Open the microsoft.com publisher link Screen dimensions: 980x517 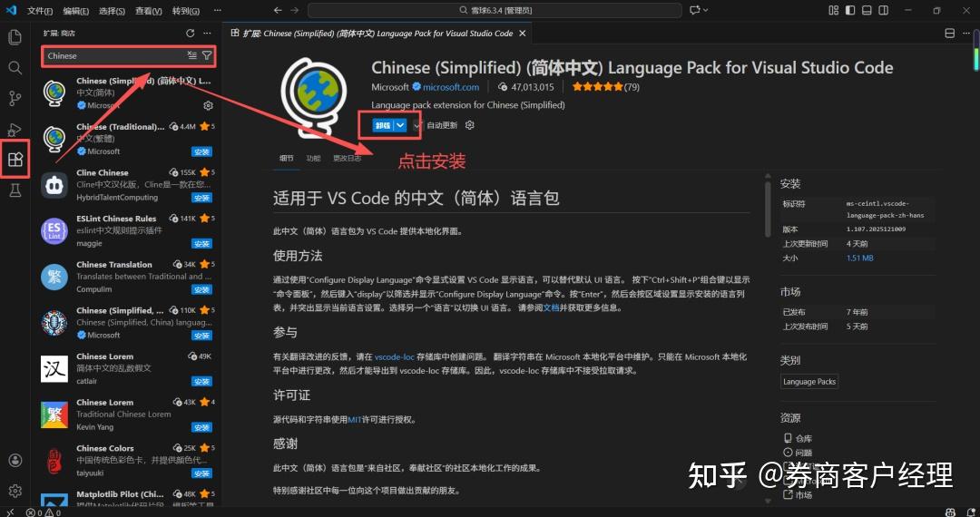451,87
